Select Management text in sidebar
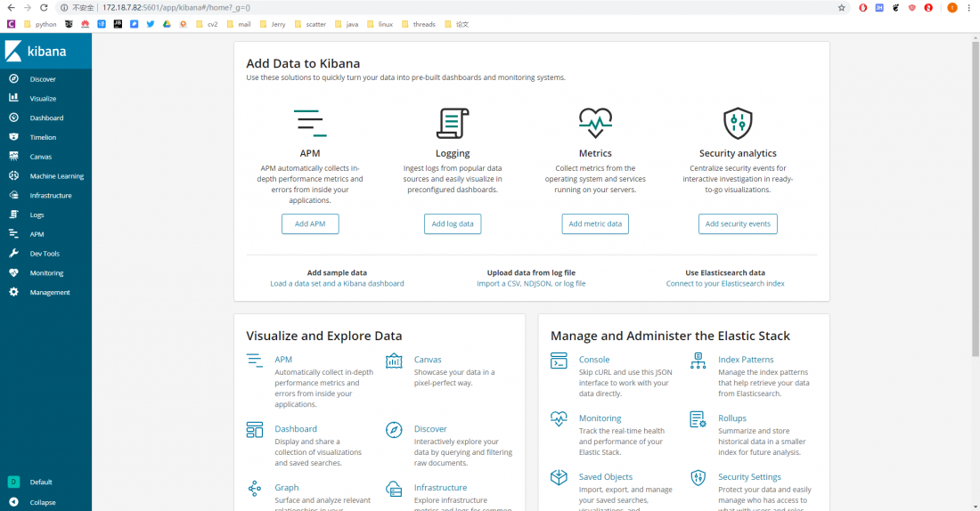Screen dimensions: 980x511 point(50,292)
